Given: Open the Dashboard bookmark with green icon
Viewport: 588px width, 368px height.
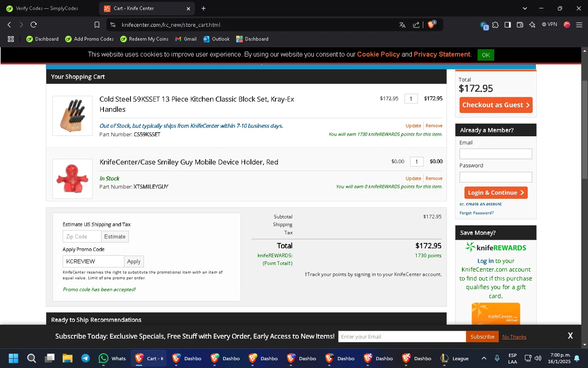Looking at the screenshot, I should (42, 39).
